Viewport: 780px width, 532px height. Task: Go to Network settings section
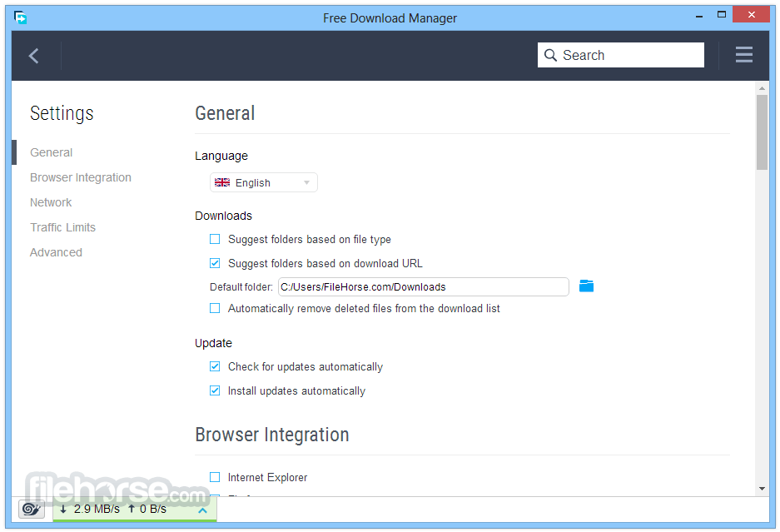(51, 202)
